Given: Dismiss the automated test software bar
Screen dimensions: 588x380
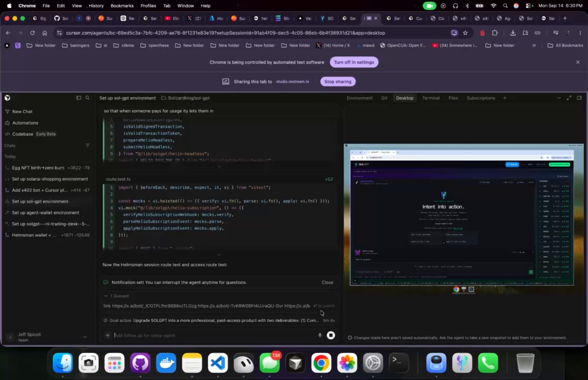Looking at the screenshot, I should tap(578, 62).
